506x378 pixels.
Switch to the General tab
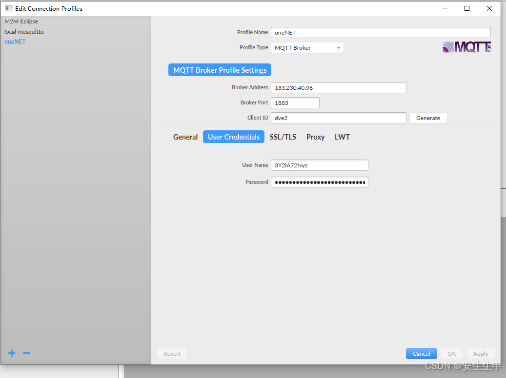185,137
